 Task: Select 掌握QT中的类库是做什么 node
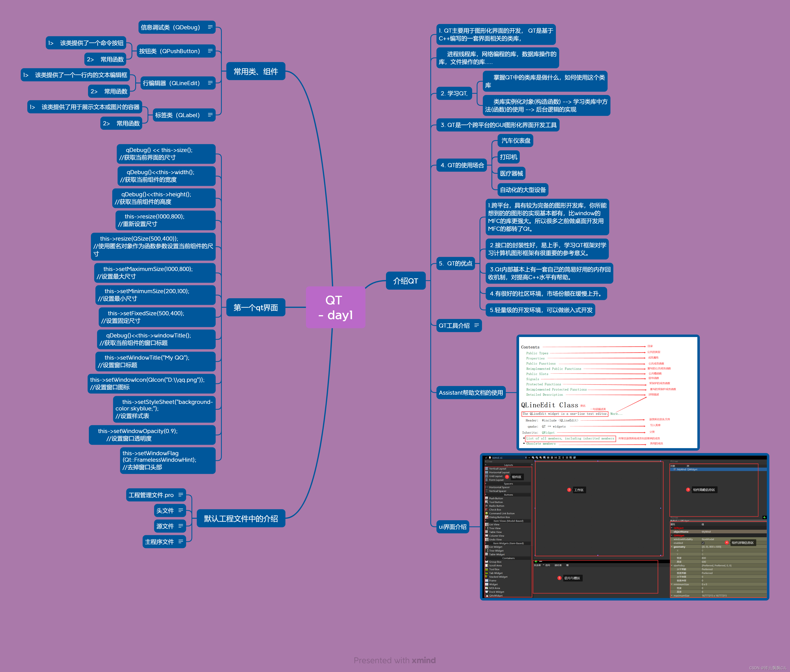tap(545, 81)
